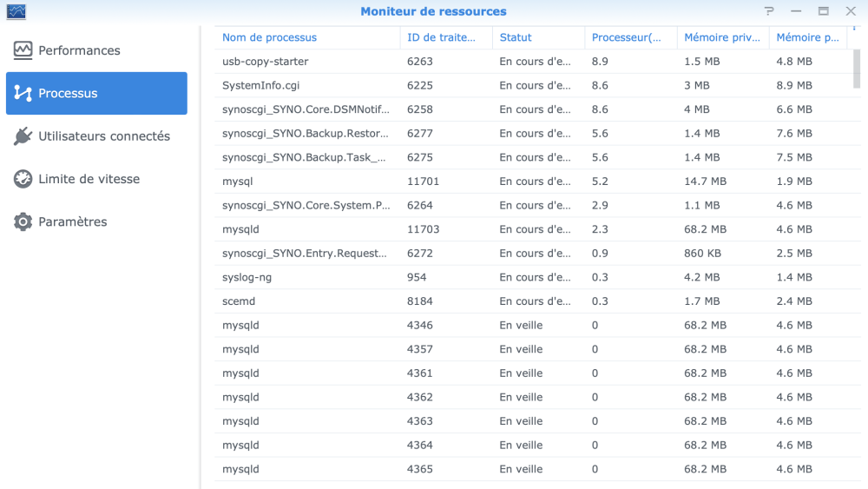Sort by Mémoire privée column header
Viewport: 868px width, 489px height.
click(x=718, y=37)
